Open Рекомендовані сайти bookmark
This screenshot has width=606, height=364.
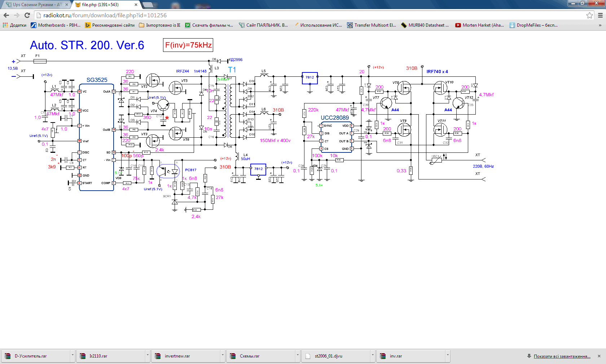point(110,25)
